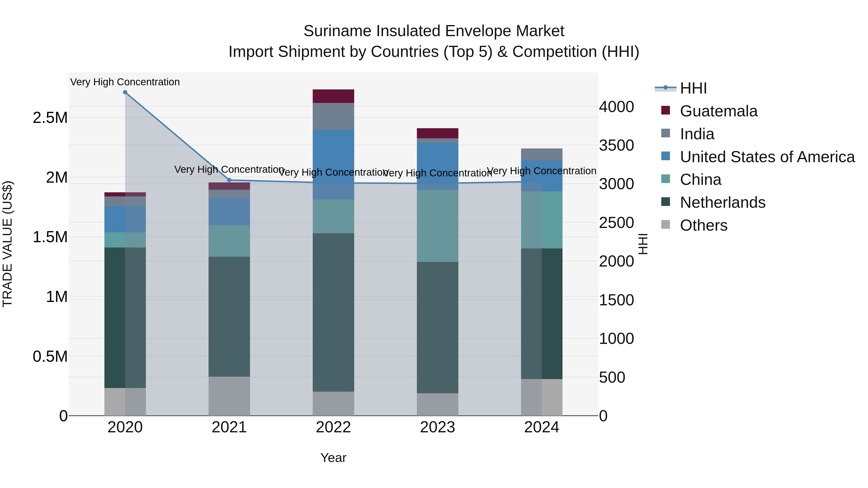This screenshot has height=488, width=868.
Task: Select the China bar segment for 2023
Action: click(x=437, y=226)
